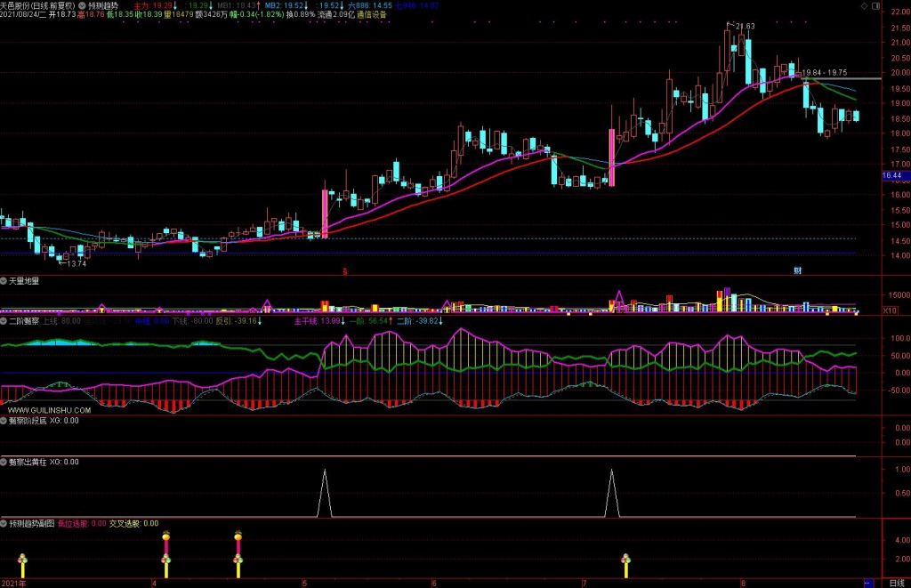Open the 翻察阶段底 panel dropdown arrow
Viewport: 911px width, 588px height.
tap(4, 421)
